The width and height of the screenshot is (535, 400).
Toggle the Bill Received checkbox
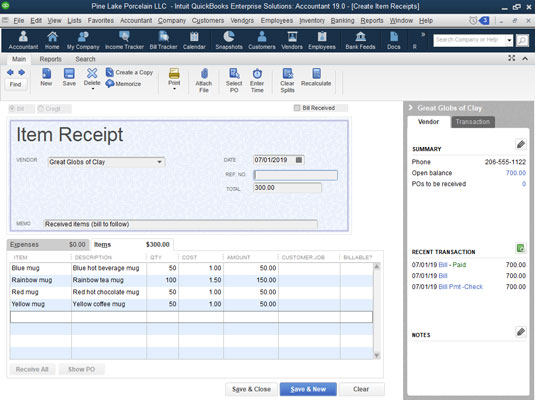297,108
